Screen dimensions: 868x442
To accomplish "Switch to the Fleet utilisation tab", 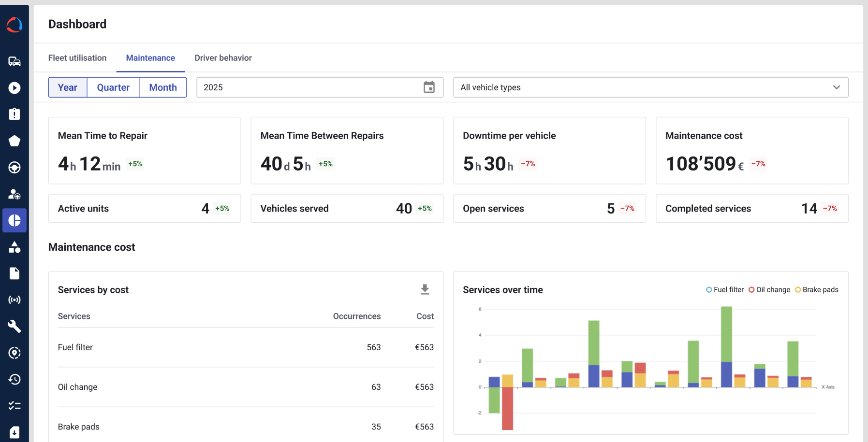I will 77,58.
